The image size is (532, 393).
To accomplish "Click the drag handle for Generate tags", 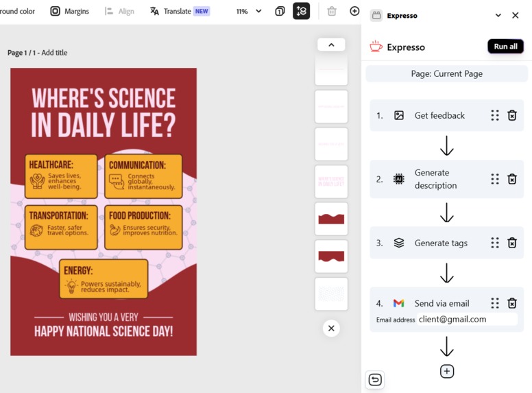I will point(495,243).
